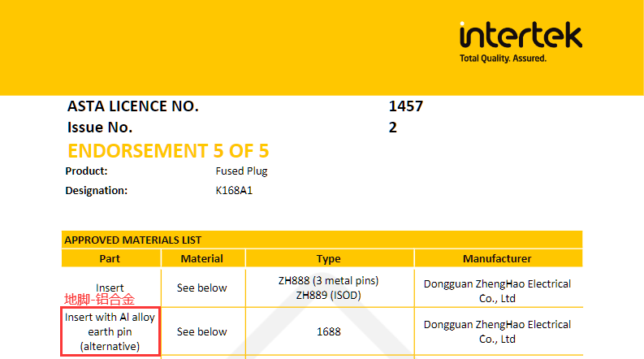Select the Product: field label
The height and width of the screenshot is (359, 644).
click(86, 171)
